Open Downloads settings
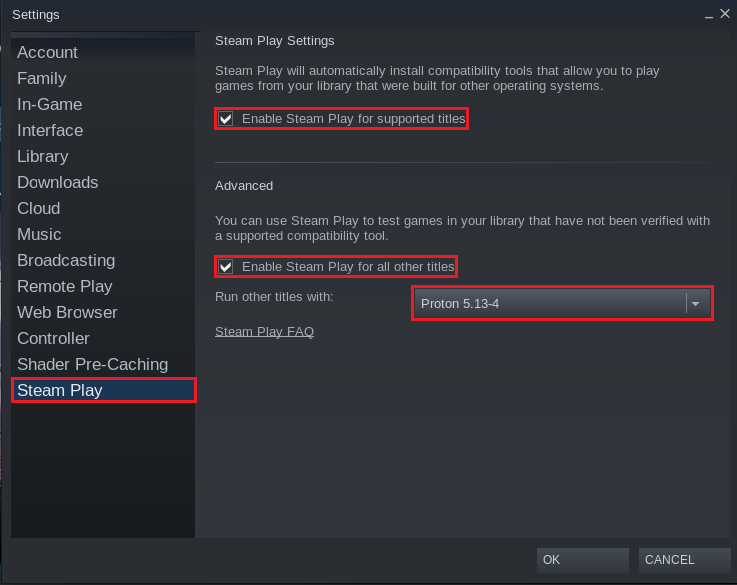737x585 pixels. (x=57, y=182)
